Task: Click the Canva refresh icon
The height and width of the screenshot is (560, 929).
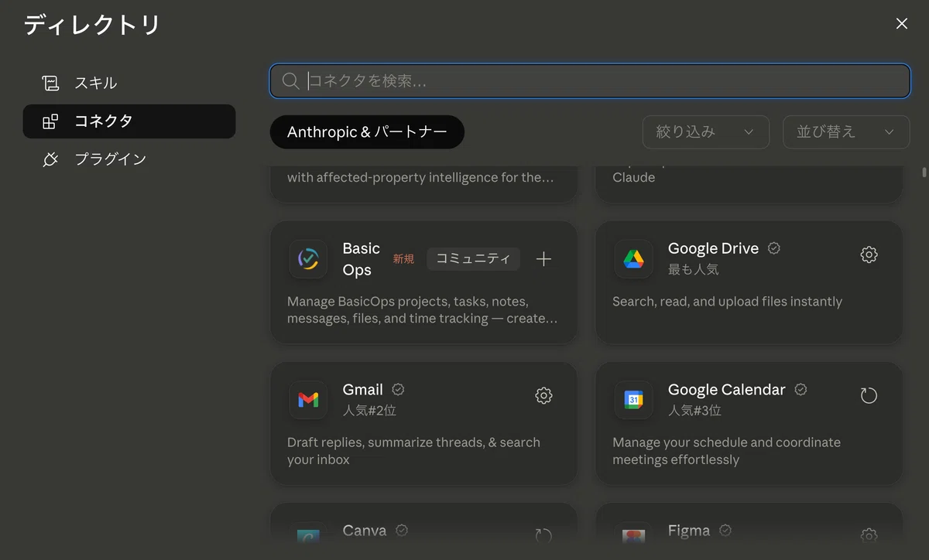Action: [544, 535]
